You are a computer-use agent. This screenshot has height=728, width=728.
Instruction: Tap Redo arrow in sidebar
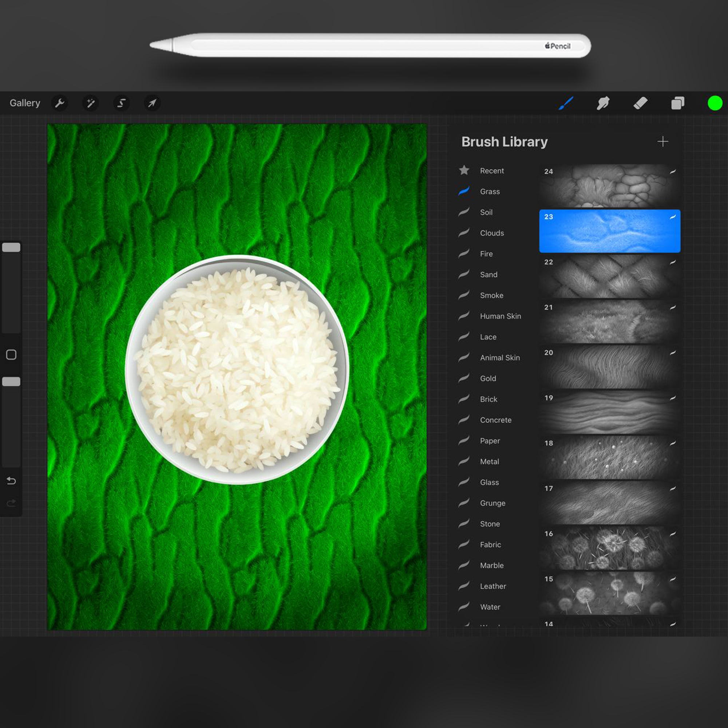tap(12, 503)
